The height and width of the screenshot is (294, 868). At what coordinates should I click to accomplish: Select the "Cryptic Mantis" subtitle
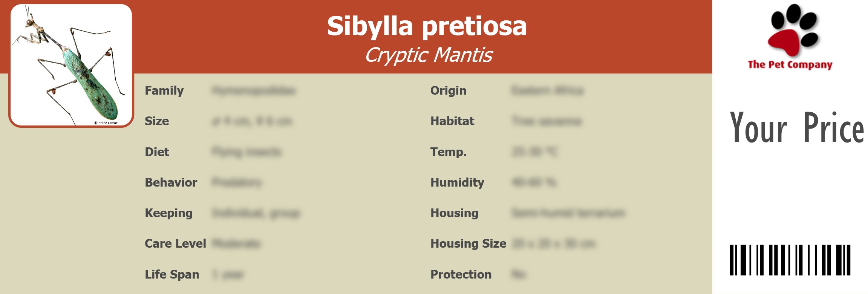(x=429, y=55)
